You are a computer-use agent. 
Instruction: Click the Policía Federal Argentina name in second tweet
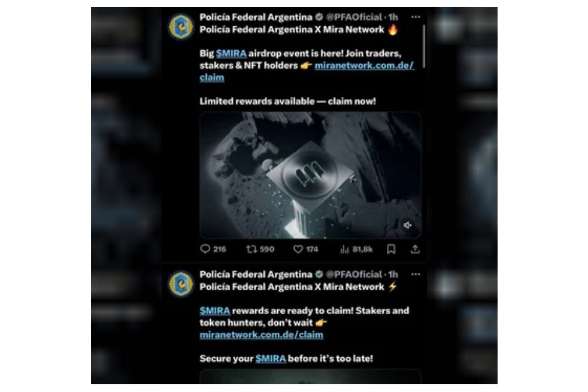[256, 274]
